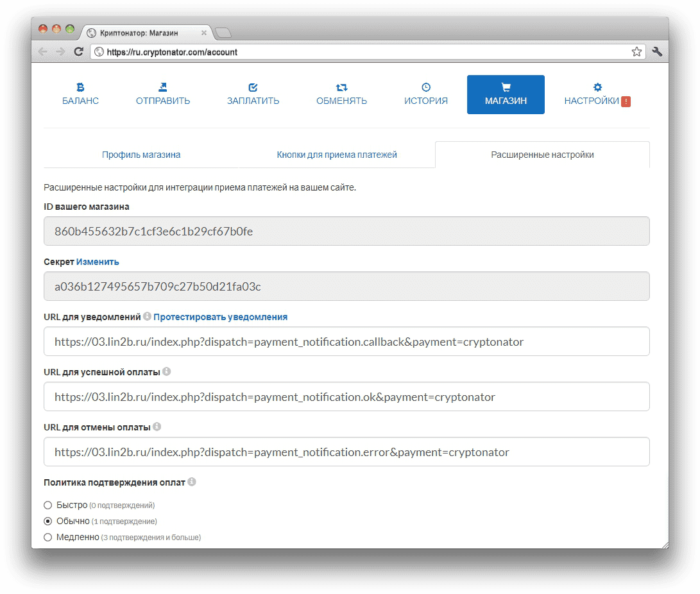The image size is (700, 594).
Task: Open the Баланс section with bitcoin icon
Action: point(80,94)
